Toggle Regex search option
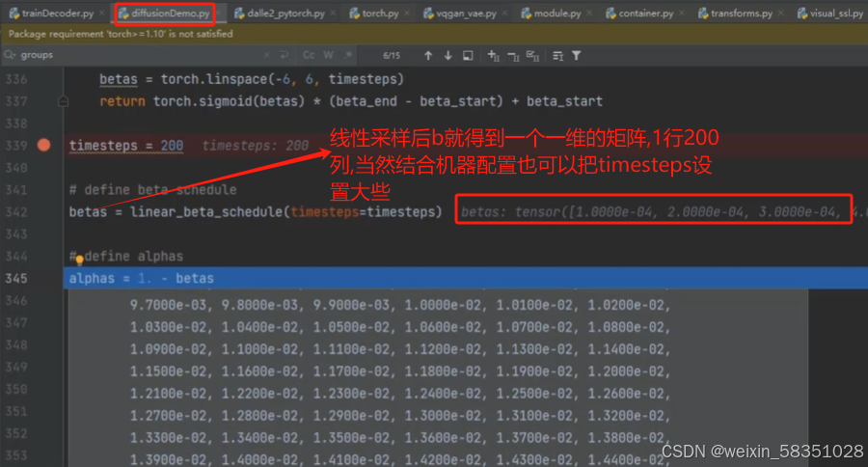 click(348, 55)
